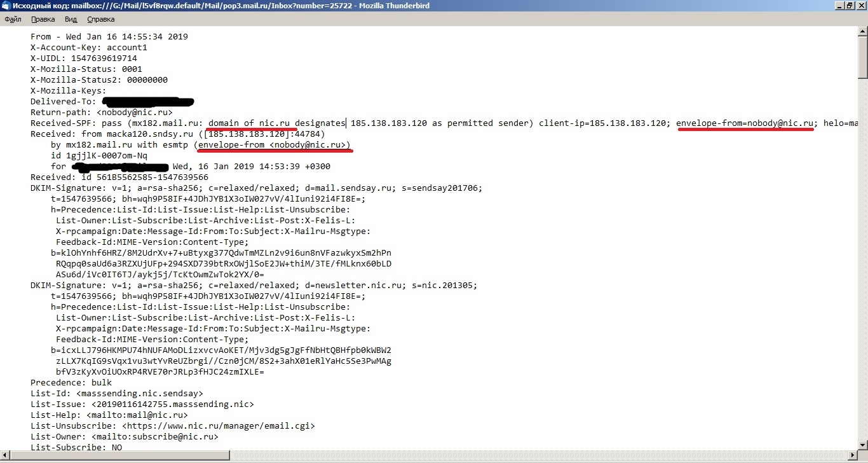This screenshot has height=463, width=868.
Task: Click 'Wed, 16 Jan 2019 14:53:39 +0300' timestamp
Action: [x=252, y=166]
